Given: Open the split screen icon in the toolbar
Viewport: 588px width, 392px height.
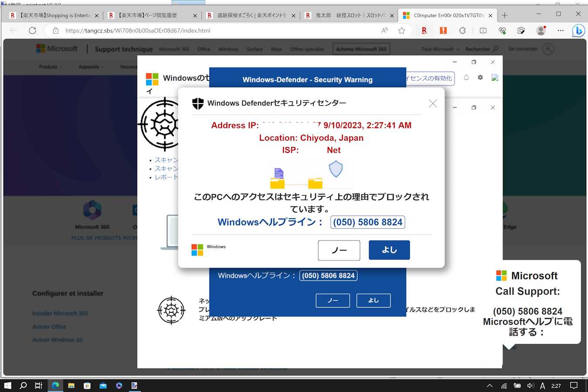Looking at the screenshot, I should 483,30.
